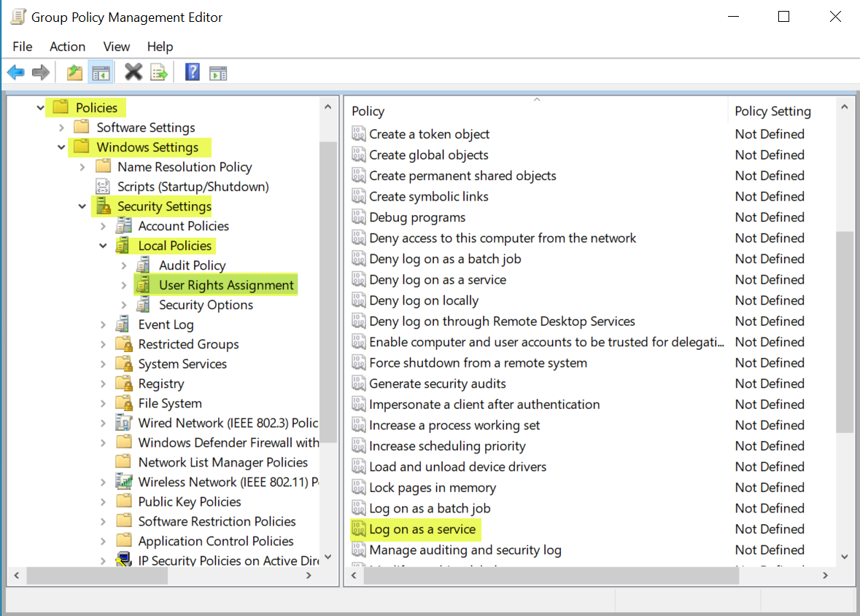Screen dimensions: 860x616
Task: Expand the System Services node
Action: (x=103, y=364)
